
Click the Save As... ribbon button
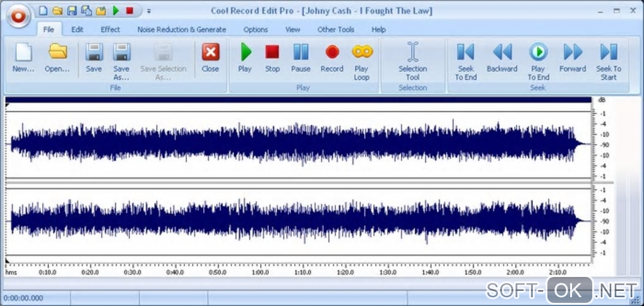(x=122, y=62)
